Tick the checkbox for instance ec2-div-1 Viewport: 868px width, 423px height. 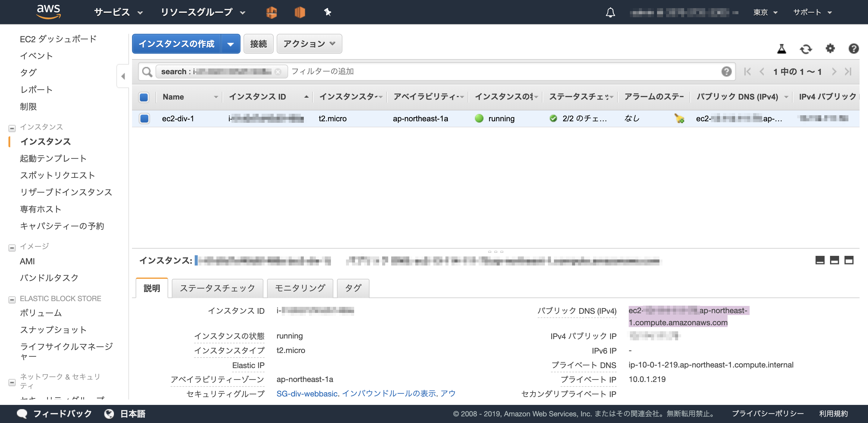pyautogui.click(x=144, y=119)
